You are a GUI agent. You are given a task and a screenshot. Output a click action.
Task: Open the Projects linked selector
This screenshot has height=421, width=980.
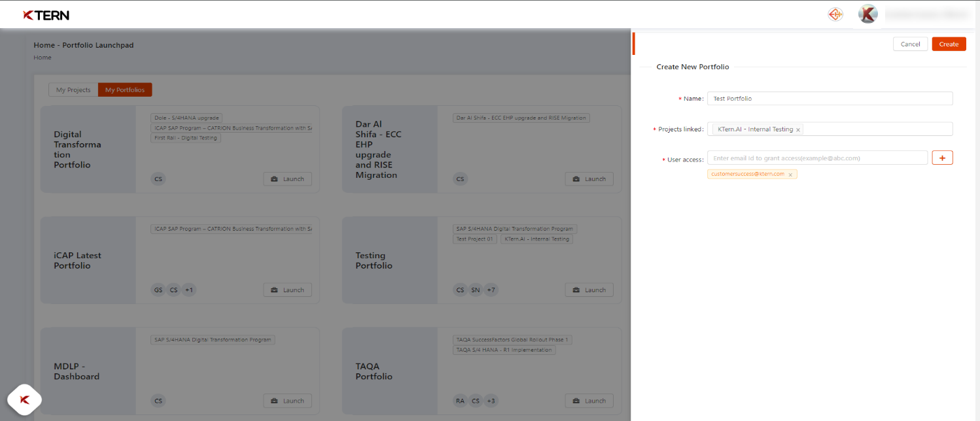click(x=830, y=129)
